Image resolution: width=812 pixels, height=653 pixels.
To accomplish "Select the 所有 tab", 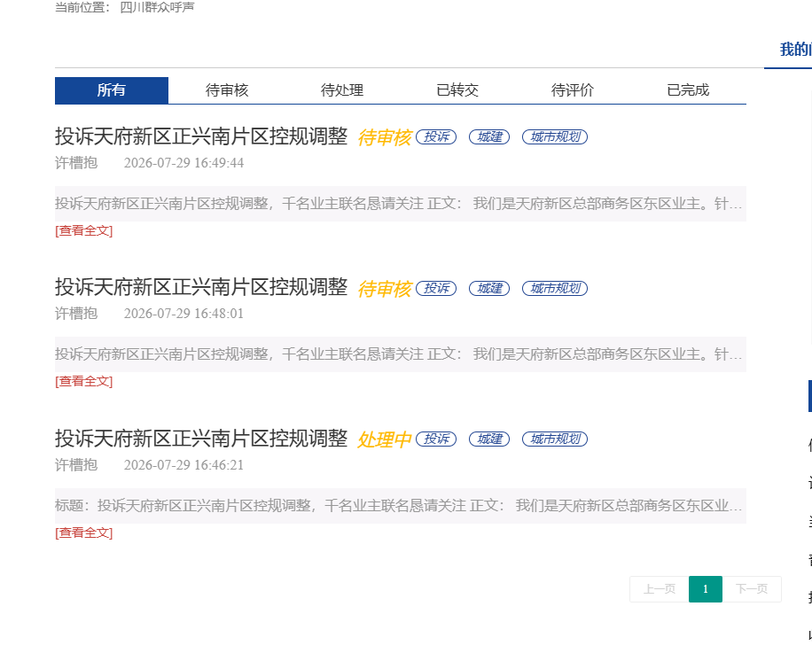I will [112, 90].
